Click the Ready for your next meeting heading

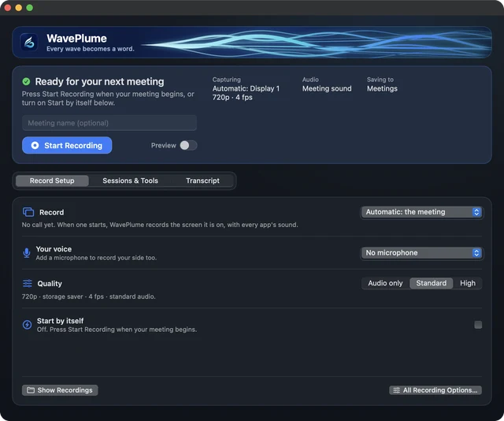tap(99, 82)
